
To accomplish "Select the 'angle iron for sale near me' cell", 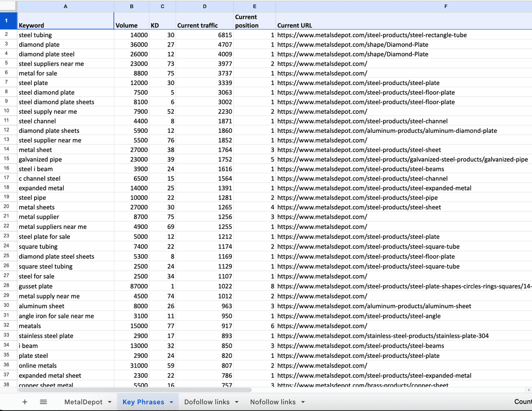I will (x=66, y=316).
